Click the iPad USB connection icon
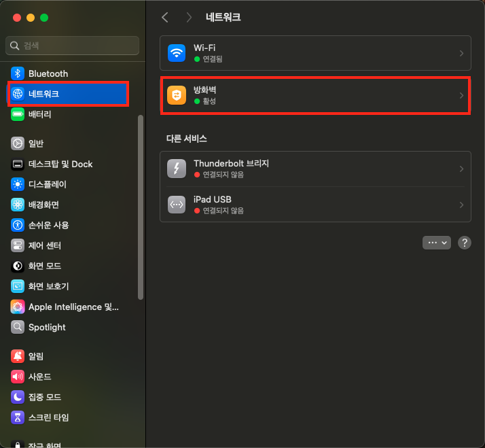The height and width of the screenshot is (448, 485). [x=177, y=205]
